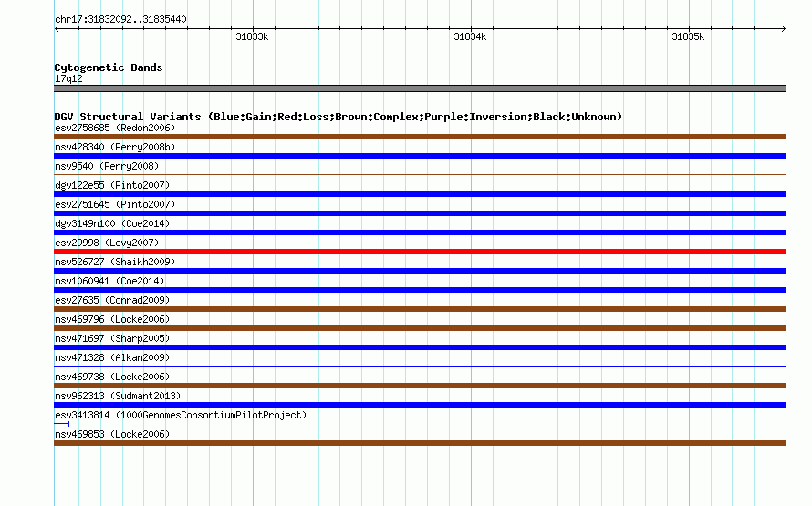Select the brown bar under nsv469738
Image resolution: width=812 pixels, height=506 pixels.
[x=420, y=386]
